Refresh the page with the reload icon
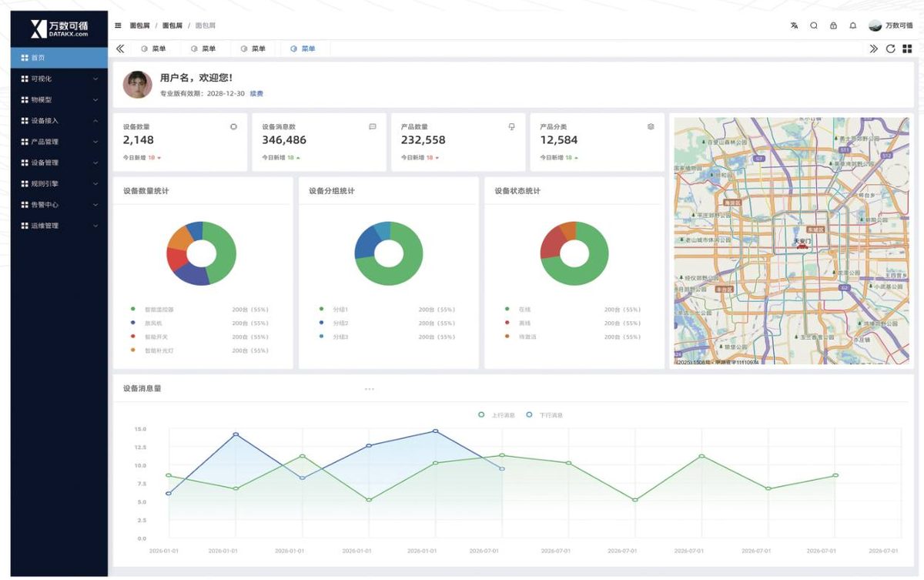 click(x=891, y=49)
